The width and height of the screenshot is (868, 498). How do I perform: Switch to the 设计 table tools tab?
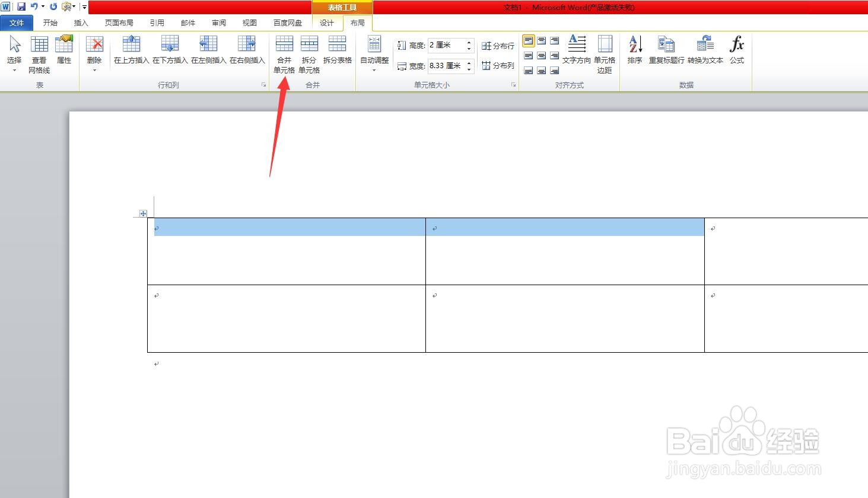click(327, 23)
